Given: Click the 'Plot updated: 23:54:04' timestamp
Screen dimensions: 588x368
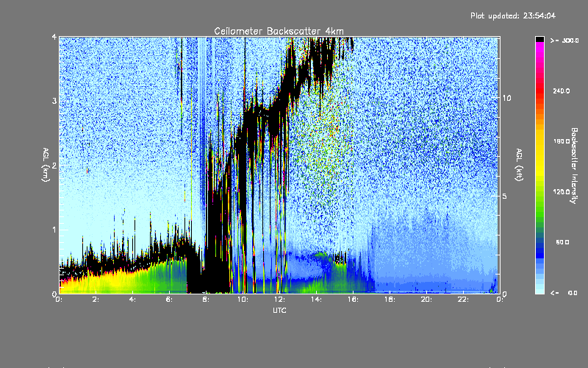Looking at the screenshot, I should point(513,15).
